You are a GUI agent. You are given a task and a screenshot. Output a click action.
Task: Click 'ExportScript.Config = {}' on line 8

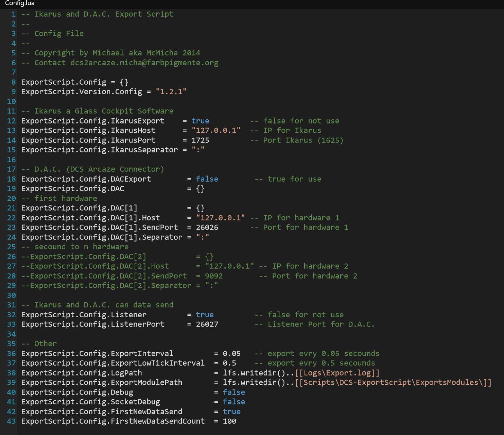pyautogui.click(x=75, y=82)
